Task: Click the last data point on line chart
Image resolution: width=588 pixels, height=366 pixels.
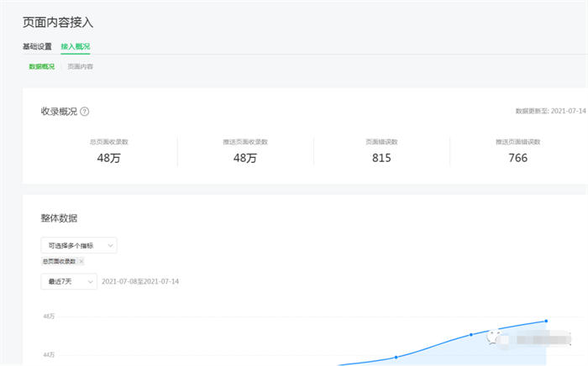Action: click(x=546, y=321)
